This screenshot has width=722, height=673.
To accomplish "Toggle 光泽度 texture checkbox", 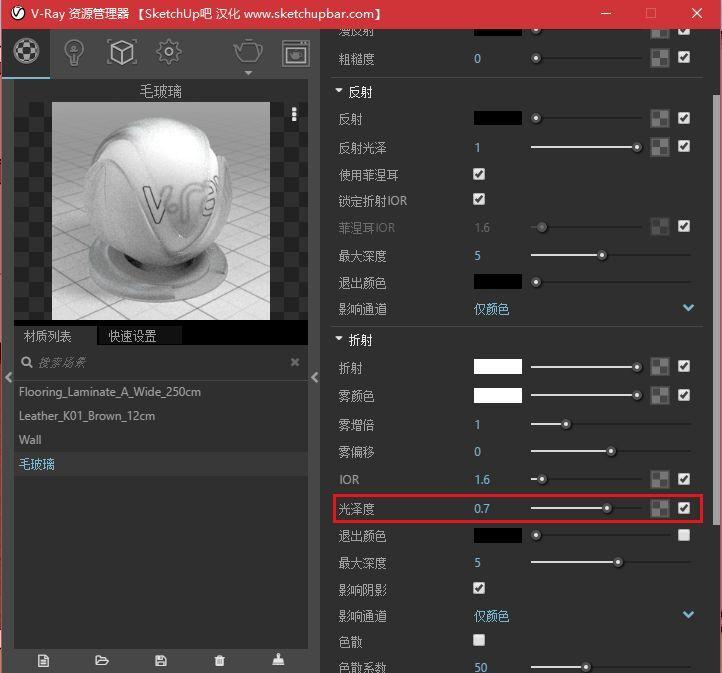I will coord(684,508).
